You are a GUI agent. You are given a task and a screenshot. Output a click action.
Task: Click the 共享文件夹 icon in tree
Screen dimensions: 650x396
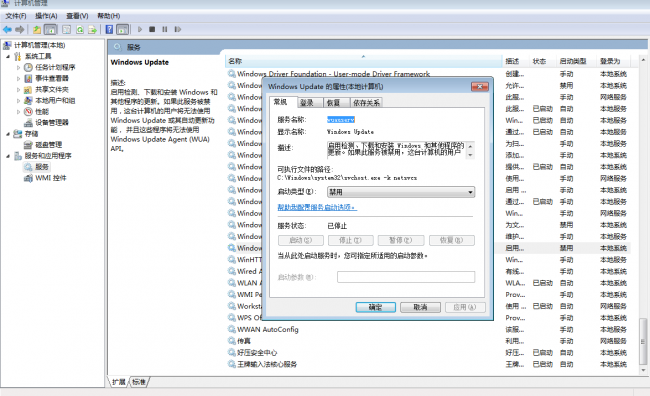tap(28, 90)
